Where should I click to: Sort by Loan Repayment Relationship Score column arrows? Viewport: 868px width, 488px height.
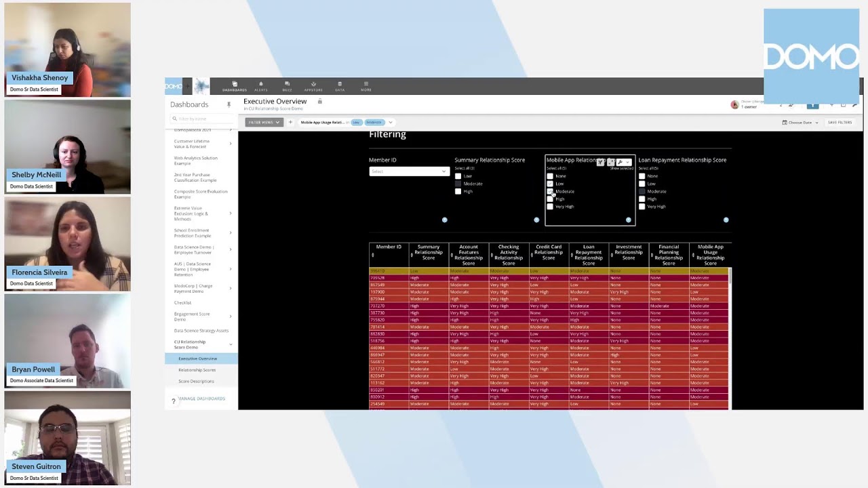click(571, 256)
